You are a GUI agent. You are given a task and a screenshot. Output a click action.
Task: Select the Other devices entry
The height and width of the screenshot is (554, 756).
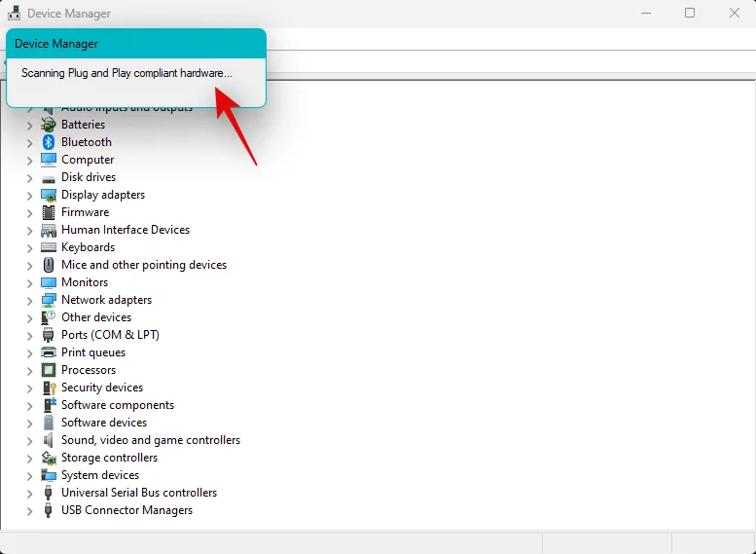click(95, 317)
